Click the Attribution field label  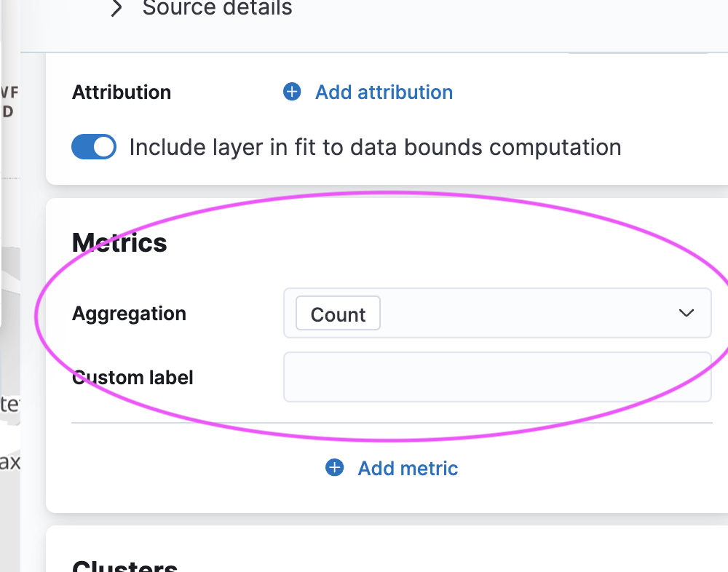tap(122, 92)
